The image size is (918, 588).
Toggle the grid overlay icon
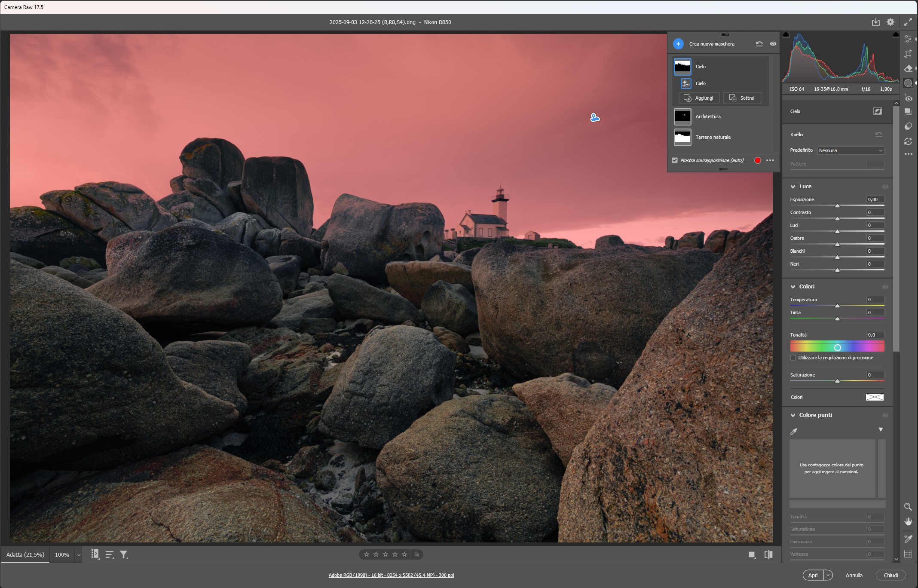pos(908,554)
